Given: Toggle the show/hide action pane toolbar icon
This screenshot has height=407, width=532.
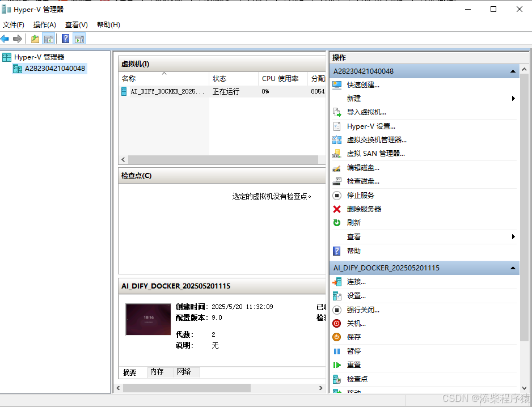Looking at the screenshot, I should coord(79,39).
